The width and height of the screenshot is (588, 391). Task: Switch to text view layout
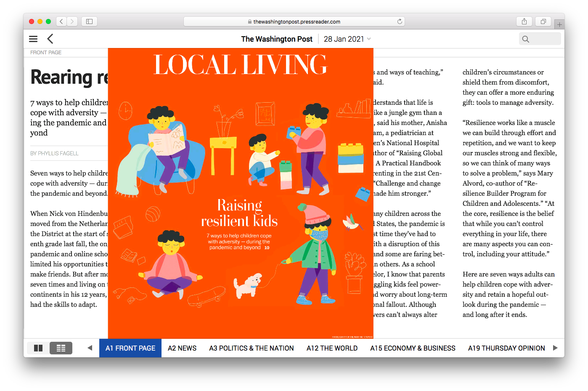[61, 348]
